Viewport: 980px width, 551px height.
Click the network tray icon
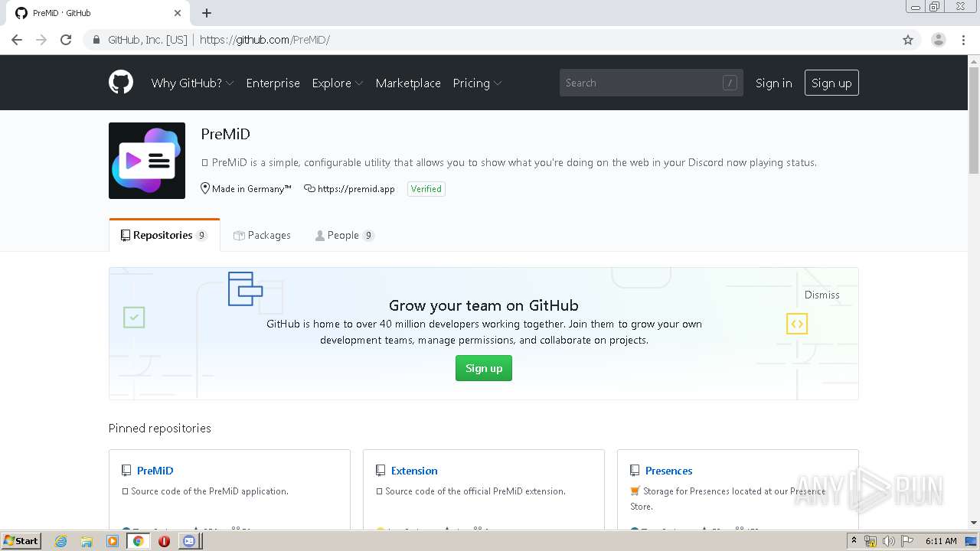tap(871, 541)
